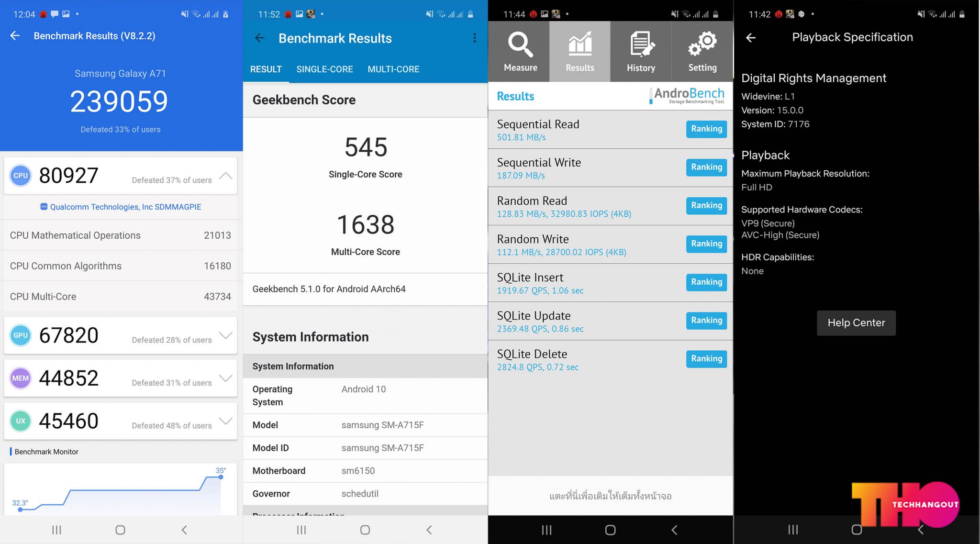Viewport: 980px width, 544px height.
Task: Tap recent apps button in Playback Specification screen
Action: click(x=793, y=530)
